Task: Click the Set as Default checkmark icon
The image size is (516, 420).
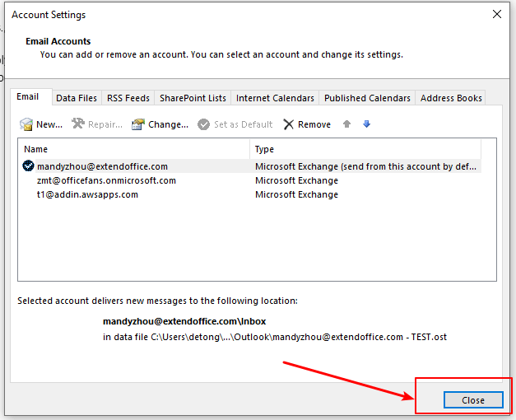Action: click(203, 124)
